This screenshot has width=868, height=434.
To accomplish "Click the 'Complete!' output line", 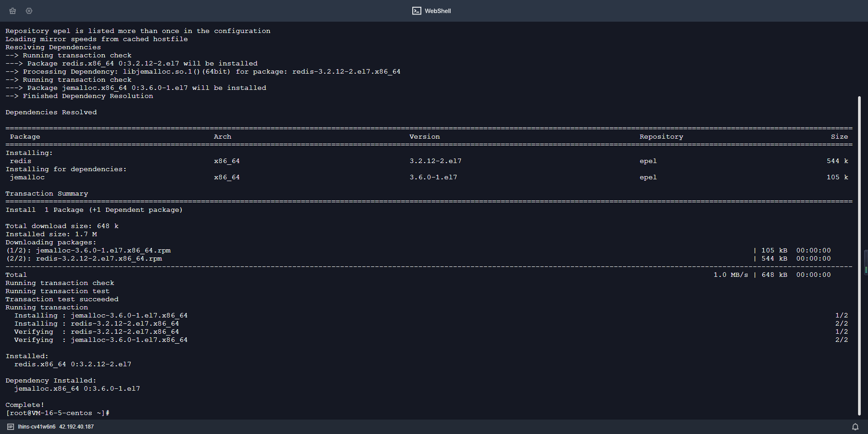I will coord(25,405).
